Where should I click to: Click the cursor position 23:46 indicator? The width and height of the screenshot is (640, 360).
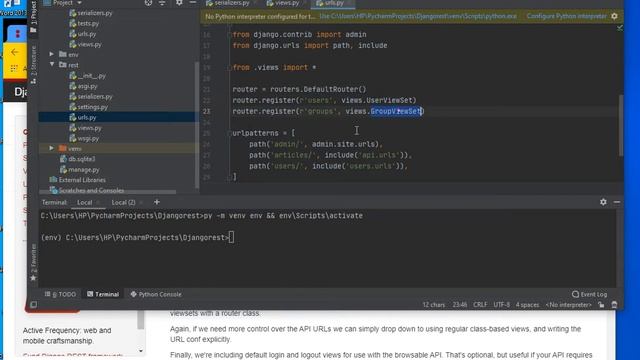[460, 305]
